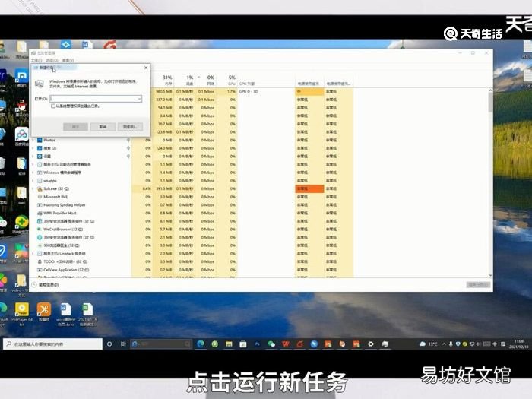Image resolution: width=532 pixels, height=399 pixels.
Task: Sort by the 31% memory column header
Action: [164, 80]
